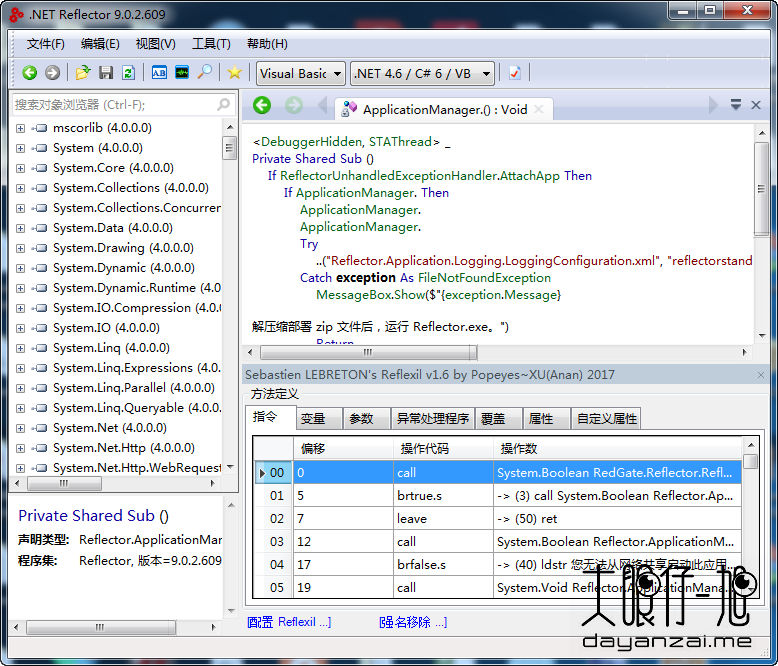Screen dimensions: 778x666
Task: Click the left tab scroll triangle
Action: (323, 105)
